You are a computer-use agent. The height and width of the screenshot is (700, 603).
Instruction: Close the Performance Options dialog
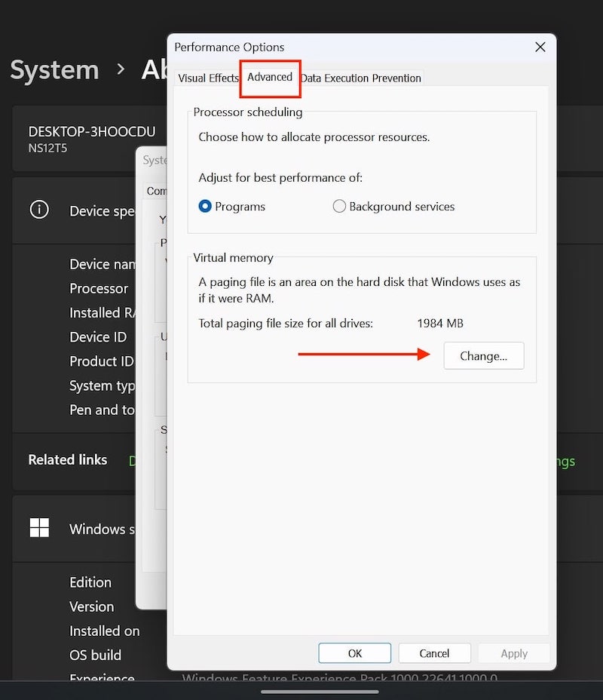540,47
